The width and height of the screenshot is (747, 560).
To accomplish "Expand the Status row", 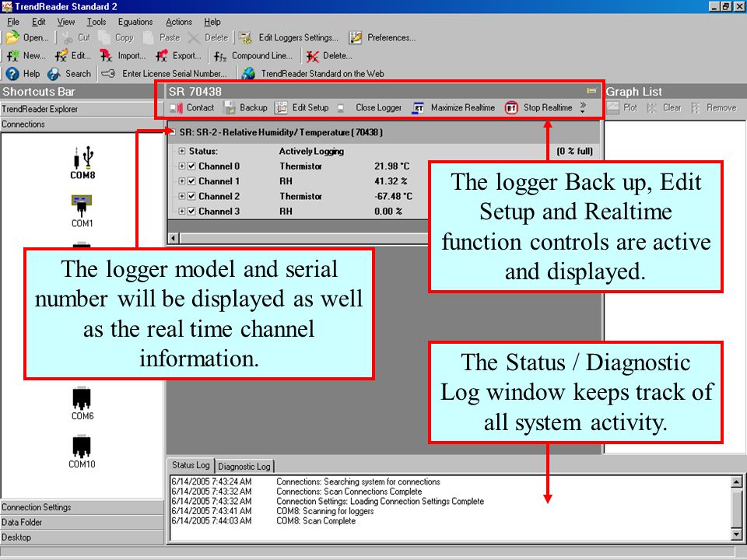I will [x=181, y=151].
